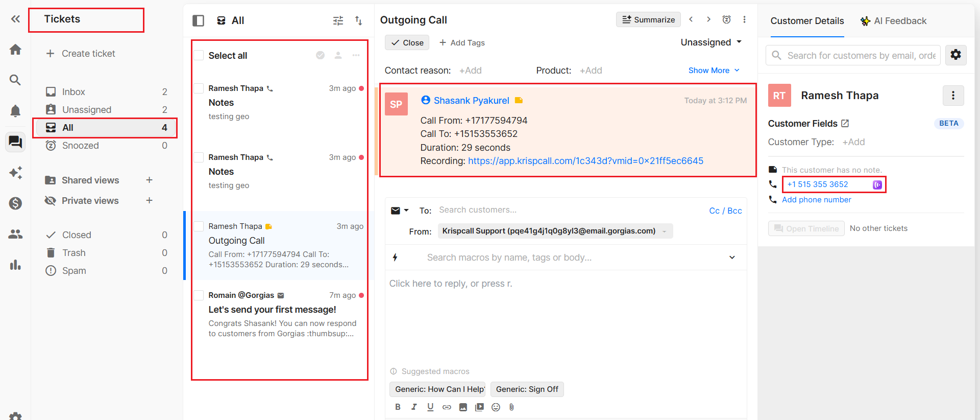Insert Generic: Sign Off macro
The width and height of the screenshot is (980, 420).
tap(527, 389)
